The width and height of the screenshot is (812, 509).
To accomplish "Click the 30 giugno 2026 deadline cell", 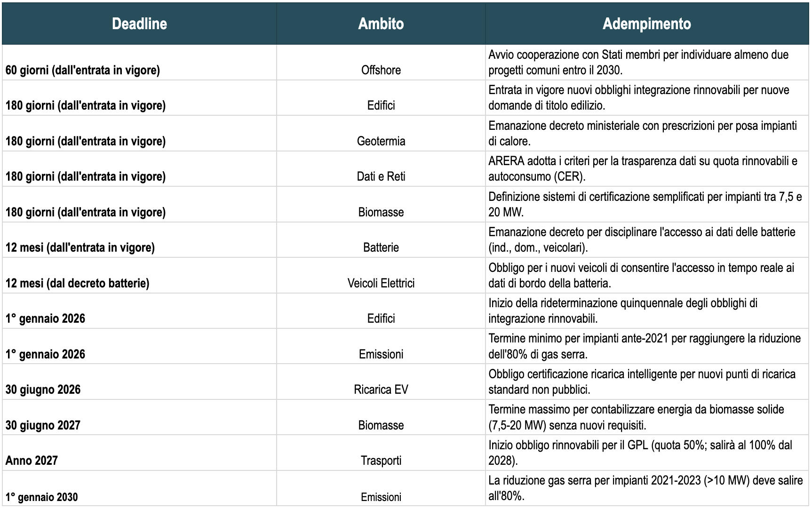I will [x=43, y=390].
